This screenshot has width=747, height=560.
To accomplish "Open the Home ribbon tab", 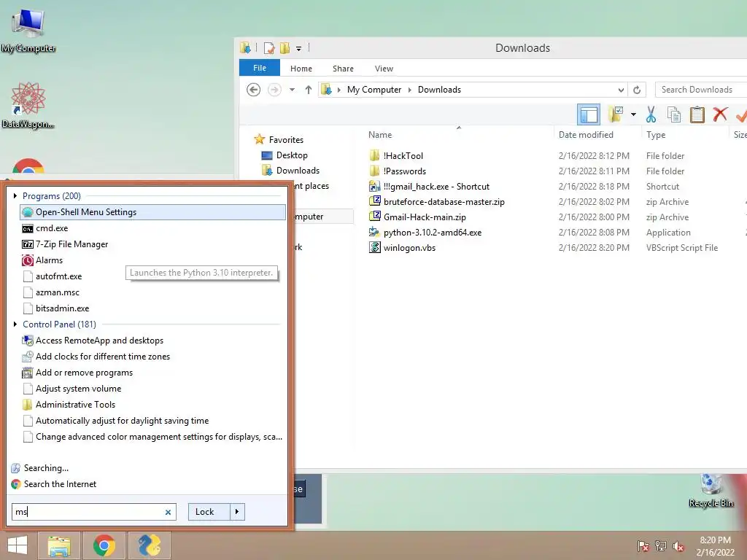I will (x=301, y=69).
